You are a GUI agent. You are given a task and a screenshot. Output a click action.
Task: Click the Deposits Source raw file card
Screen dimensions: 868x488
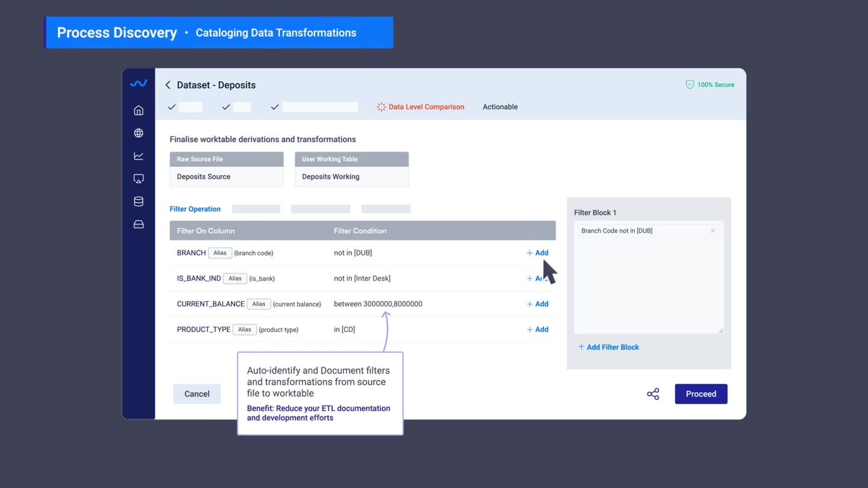tap(227, 169)
